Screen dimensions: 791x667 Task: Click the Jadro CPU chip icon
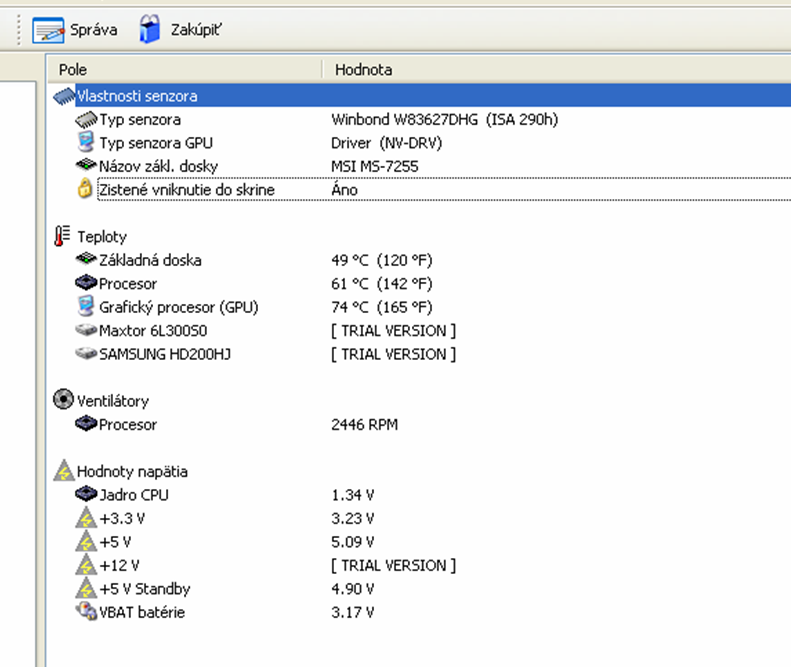tap(86, 493)
